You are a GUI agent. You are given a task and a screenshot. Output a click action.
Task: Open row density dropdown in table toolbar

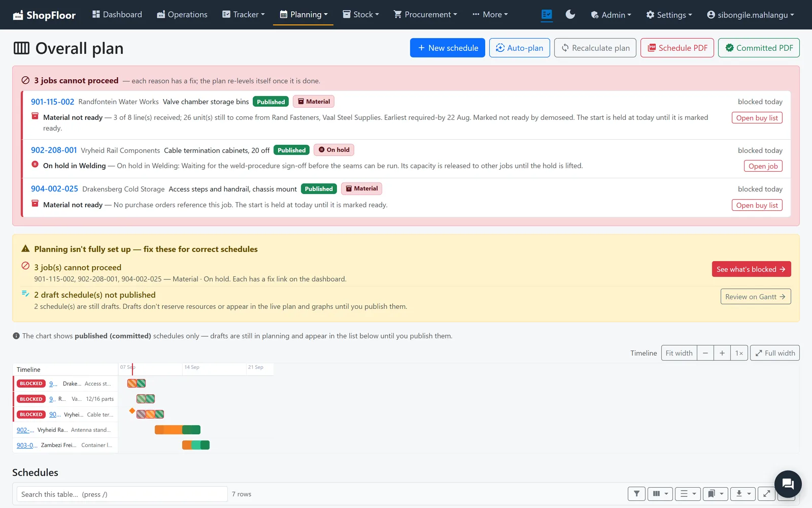688,494
